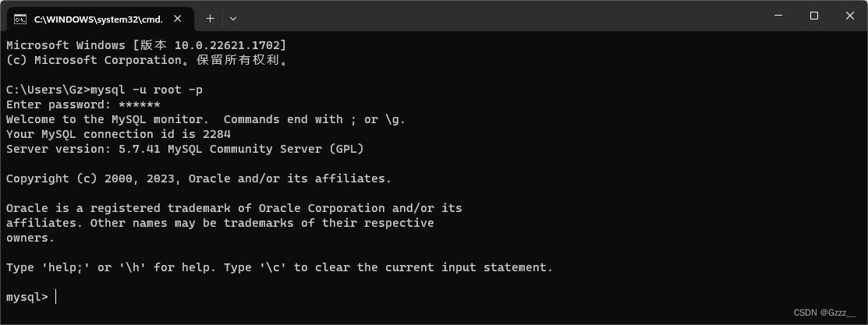The image size is (868, 325).
Task: Click at the mysql> prompt cursor
Action: 56,297
